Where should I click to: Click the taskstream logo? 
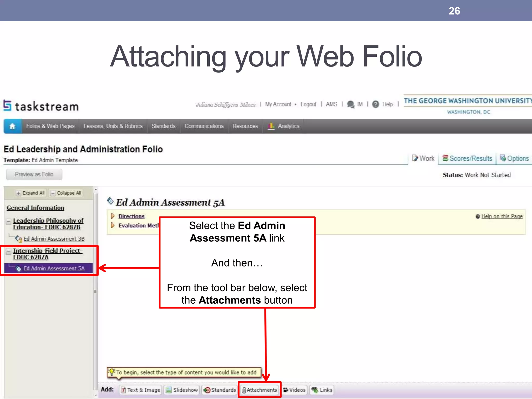(41, 106)
